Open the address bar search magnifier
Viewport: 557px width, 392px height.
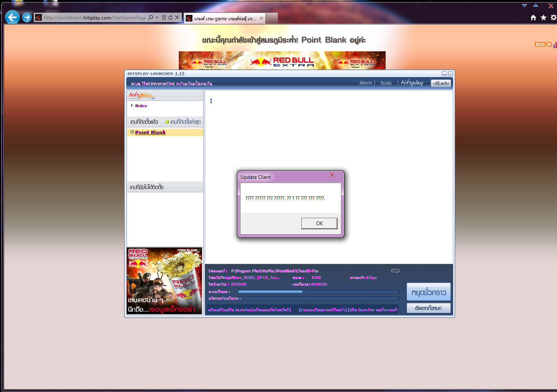pos(151,17)
